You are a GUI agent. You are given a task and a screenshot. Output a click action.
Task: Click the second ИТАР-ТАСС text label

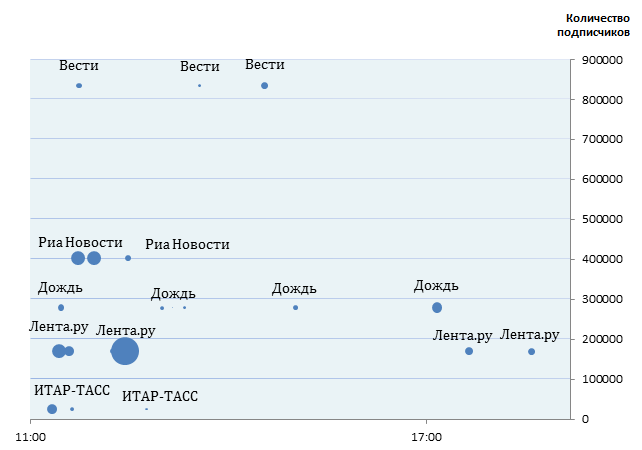coord(160,396)
